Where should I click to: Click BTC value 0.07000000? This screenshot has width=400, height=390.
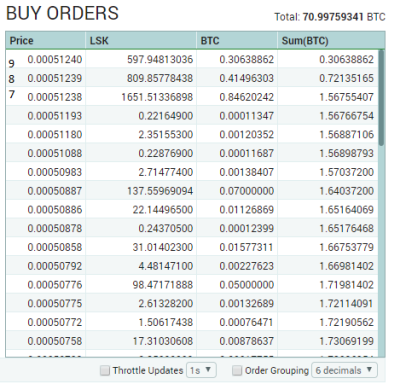246,191
